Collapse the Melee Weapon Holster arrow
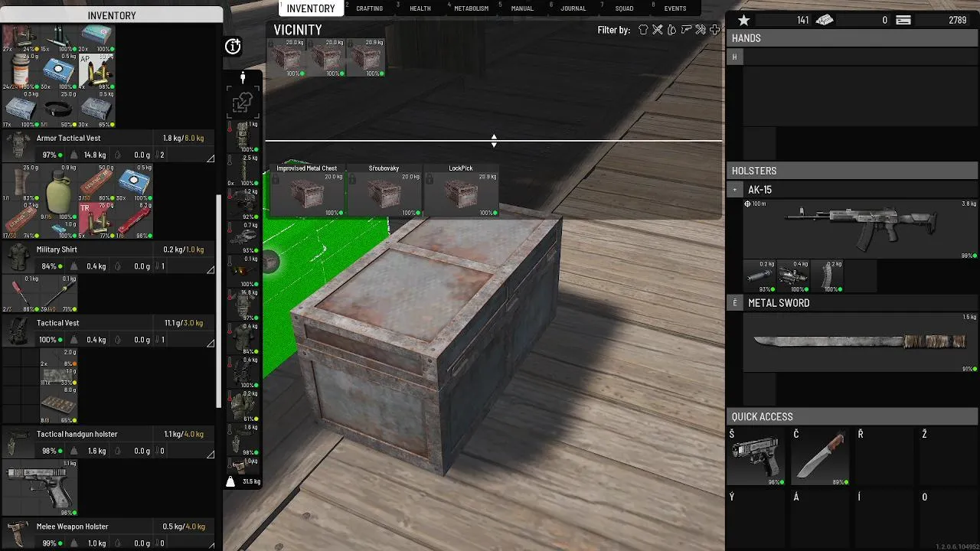This screenshot has width=980, height=551. point(211,546)
